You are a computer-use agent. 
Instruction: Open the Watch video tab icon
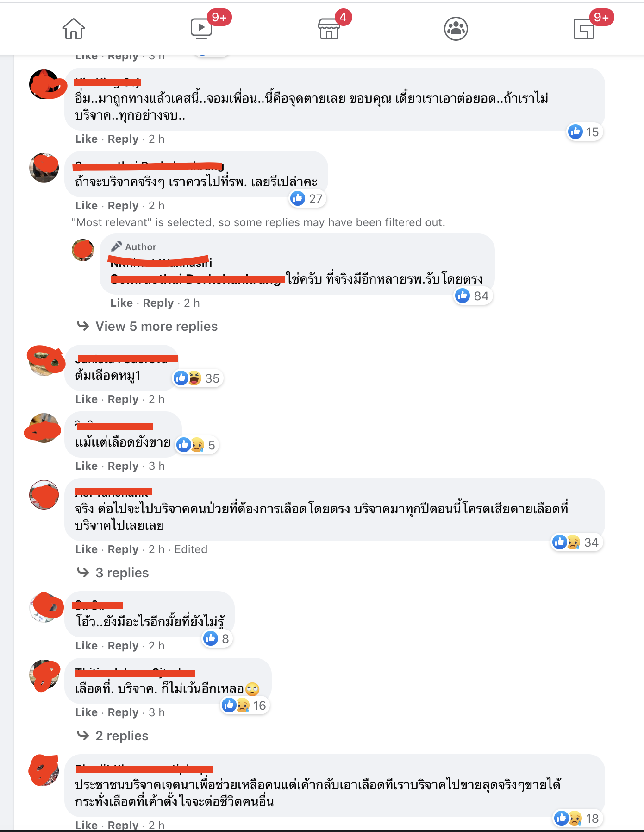[x=201, y=28]
